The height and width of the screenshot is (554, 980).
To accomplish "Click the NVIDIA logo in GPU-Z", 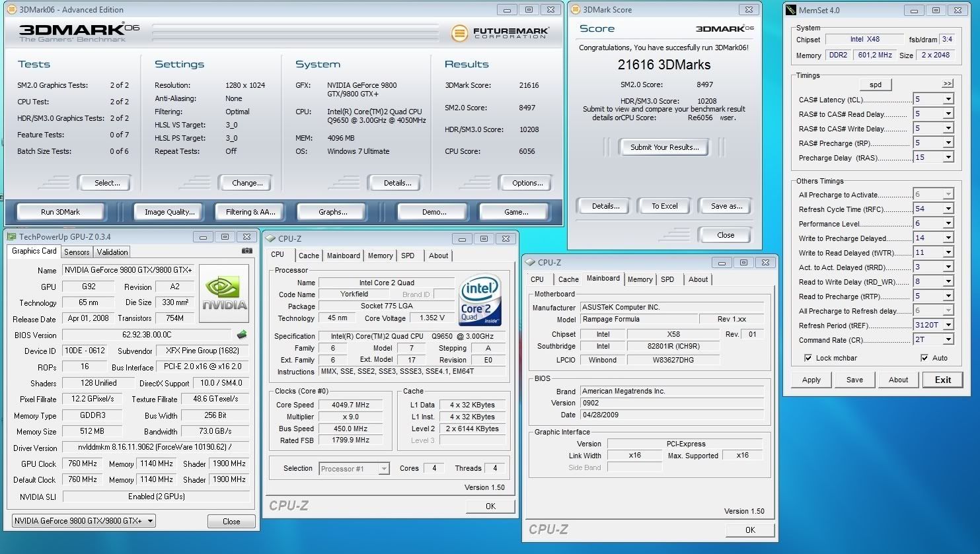I will click(x=224, y=294).
